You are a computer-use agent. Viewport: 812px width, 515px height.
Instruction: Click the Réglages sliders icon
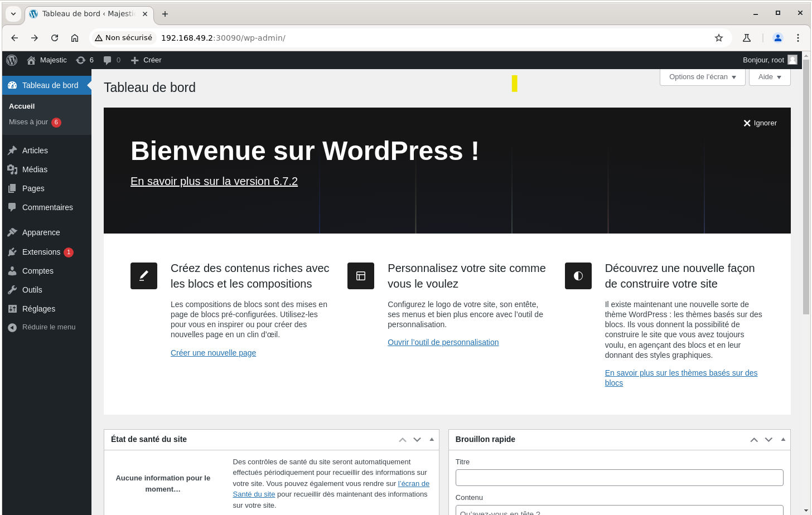[x=12, y=309]
